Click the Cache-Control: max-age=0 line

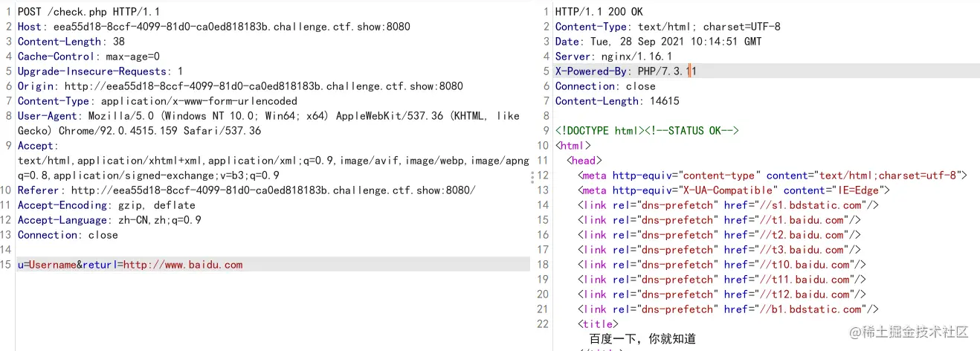coord(88,57)
